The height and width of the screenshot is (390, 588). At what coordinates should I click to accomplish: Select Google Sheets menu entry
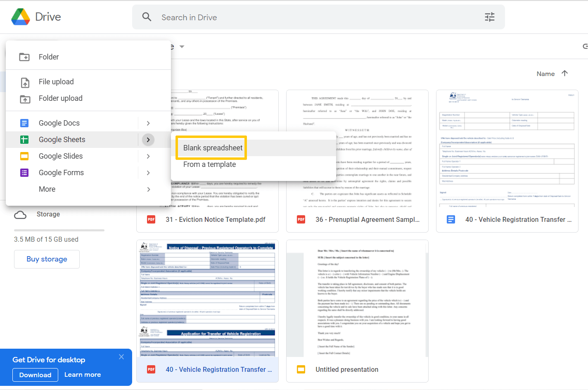tap(72, 140)
